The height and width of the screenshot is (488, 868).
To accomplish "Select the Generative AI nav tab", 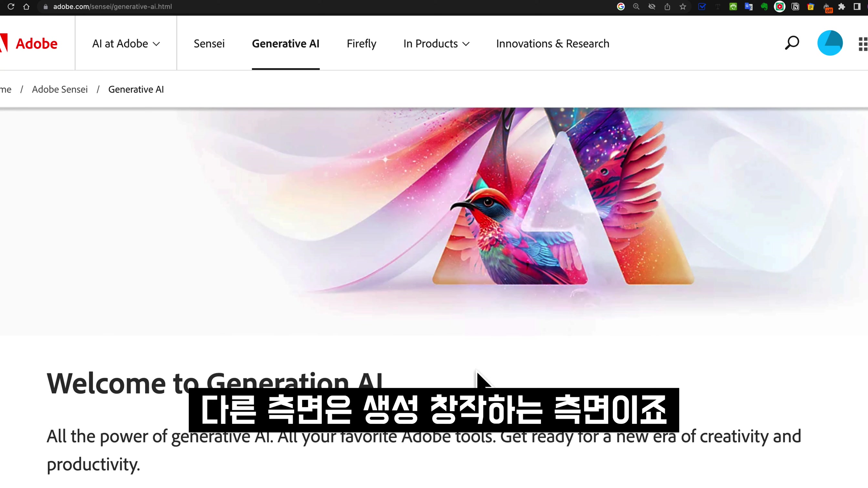I will [285, 44].
